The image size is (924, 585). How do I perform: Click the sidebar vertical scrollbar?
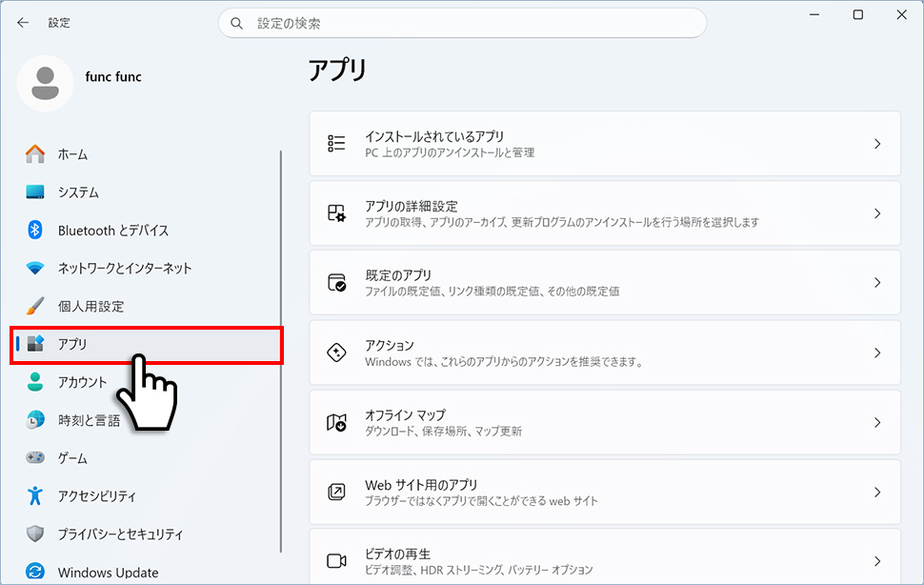pyautogui.click(x=280, y=352)
